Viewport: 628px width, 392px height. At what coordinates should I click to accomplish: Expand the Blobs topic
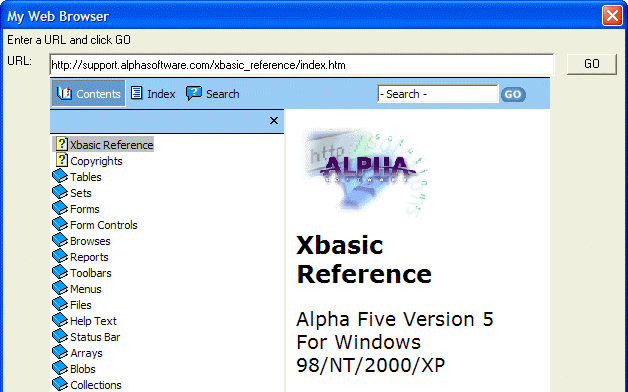pyautogui.click(x=83, y=369)
